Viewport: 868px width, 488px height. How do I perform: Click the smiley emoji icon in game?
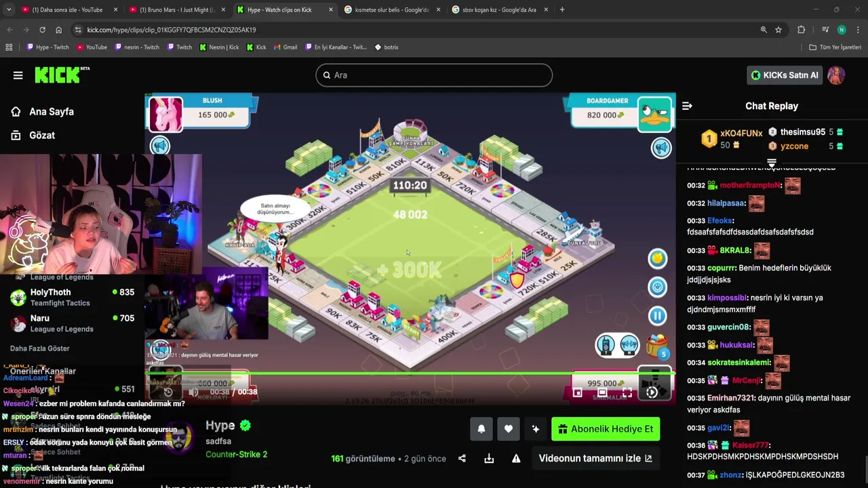[x=657, y=287]
